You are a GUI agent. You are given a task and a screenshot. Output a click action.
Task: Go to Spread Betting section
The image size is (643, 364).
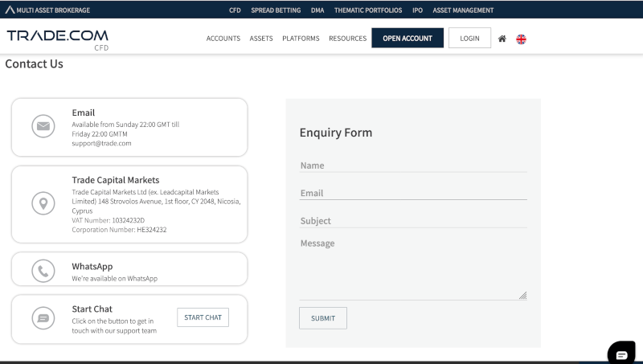coord(276,10)
